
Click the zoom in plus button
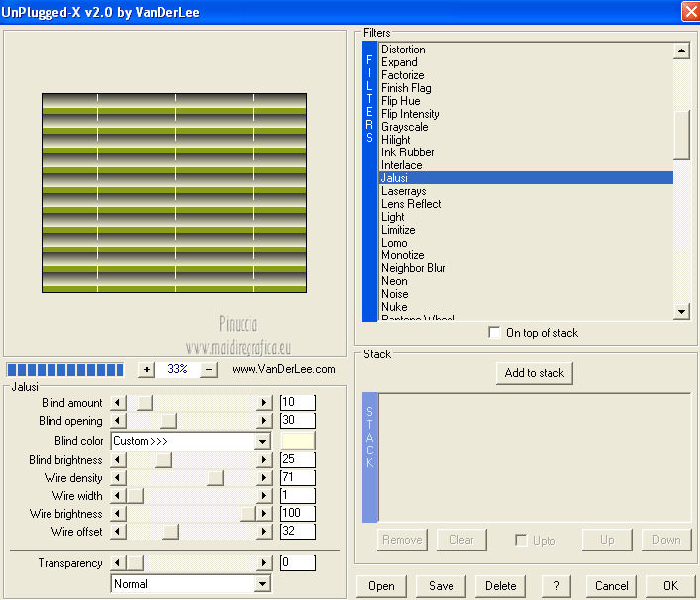(x=146, y=370)
